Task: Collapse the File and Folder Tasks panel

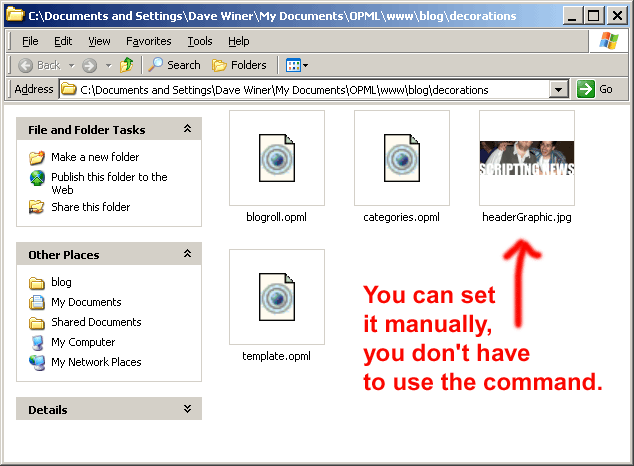Action: (187, 129)
